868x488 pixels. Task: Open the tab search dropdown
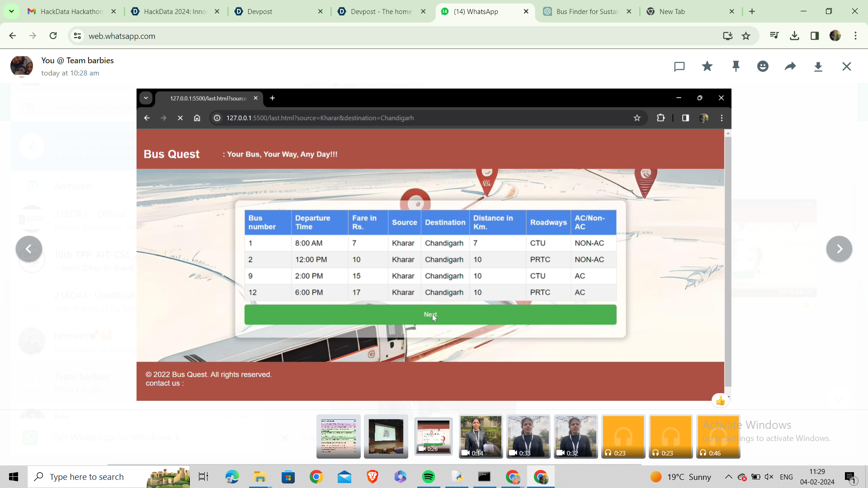point(11,11)
